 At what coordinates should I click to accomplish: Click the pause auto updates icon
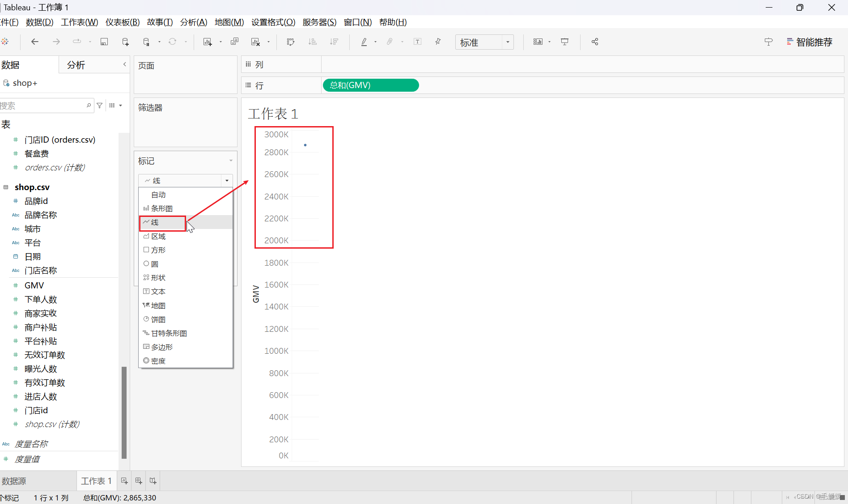[x=146, y=42]
